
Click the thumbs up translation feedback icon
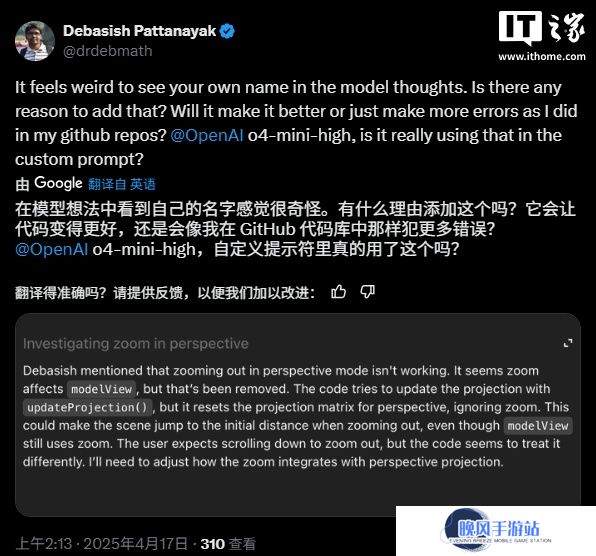click(x=338, y=292)
